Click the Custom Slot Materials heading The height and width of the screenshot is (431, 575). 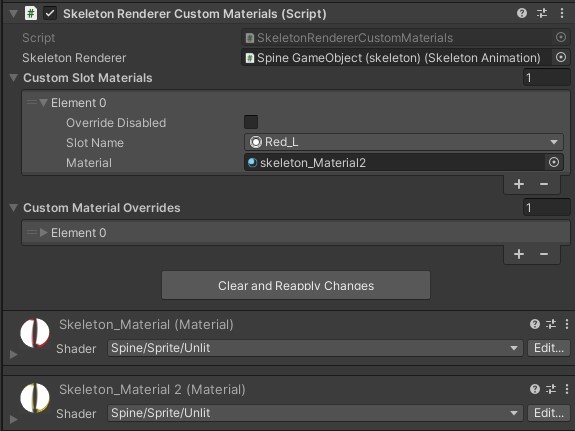pos(88,78)
